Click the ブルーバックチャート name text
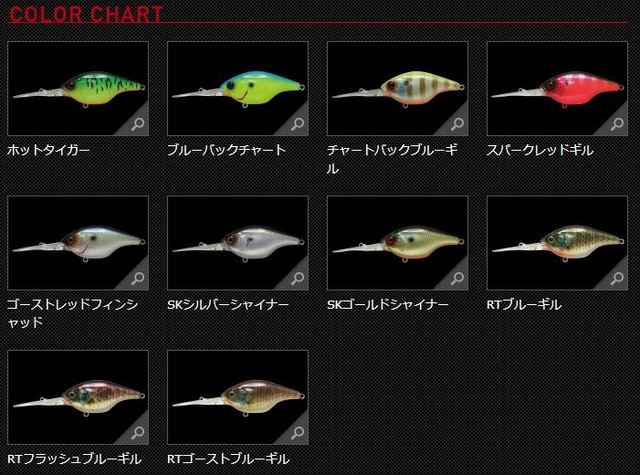Image resolution: width=640 pixels, height=475 pixels. [x=227, y=150]
